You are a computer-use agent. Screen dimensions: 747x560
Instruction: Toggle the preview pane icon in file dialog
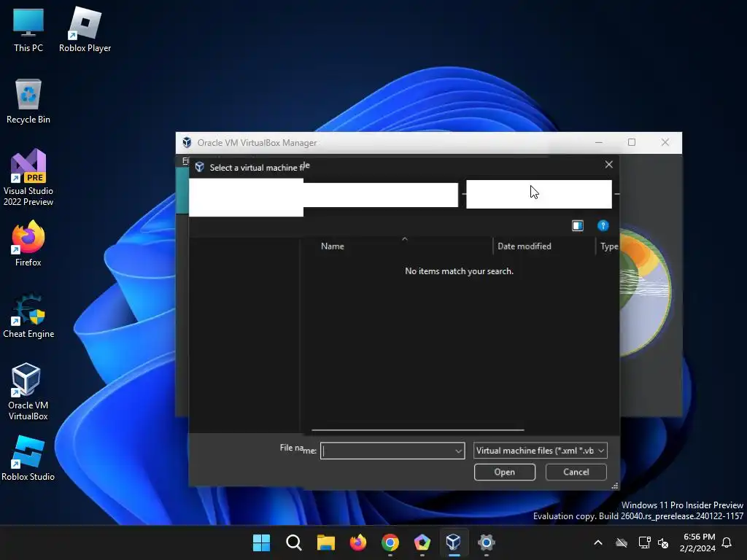click(x=578, y=226)
